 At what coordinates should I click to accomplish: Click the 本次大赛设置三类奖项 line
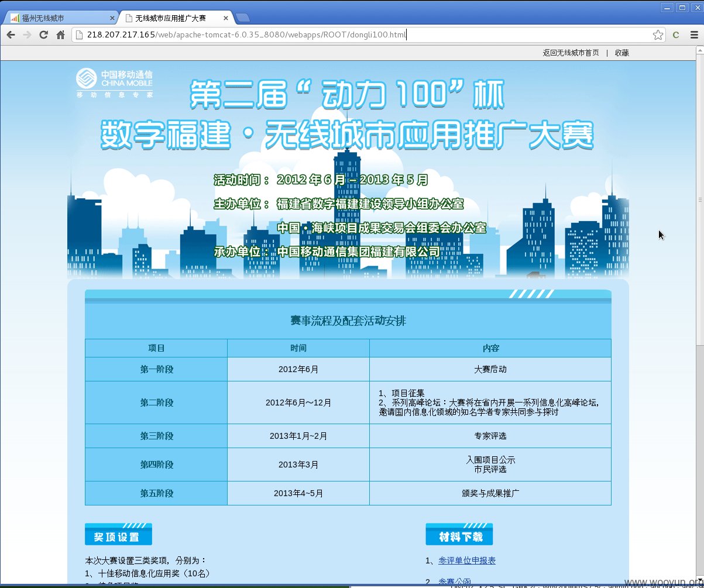point(146,560)
